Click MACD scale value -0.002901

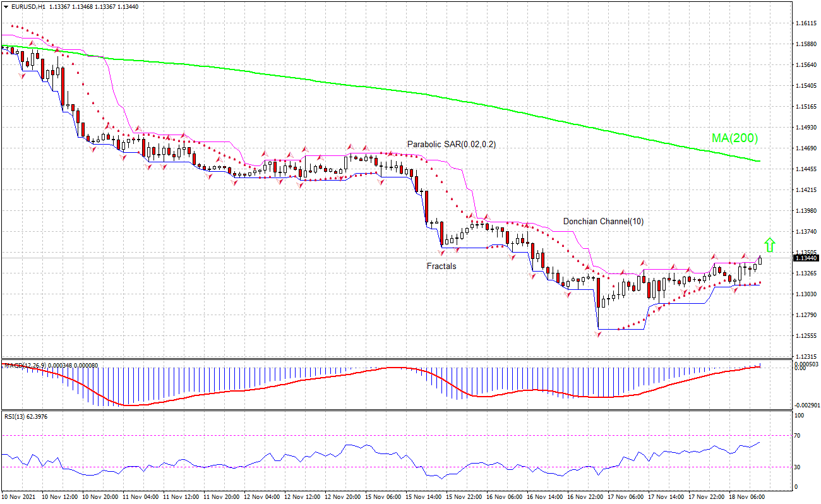[806, 405]
